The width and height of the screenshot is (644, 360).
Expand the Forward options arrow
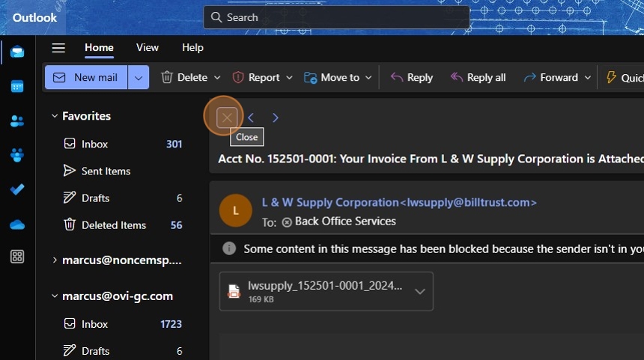[x=588, y=77]
